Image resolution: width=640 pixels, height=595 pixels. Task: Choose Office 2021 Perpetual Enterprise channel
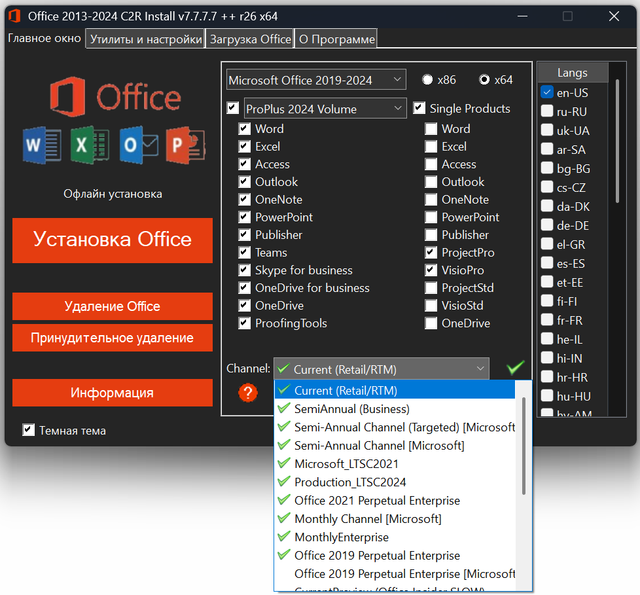[x=395, y=500]
